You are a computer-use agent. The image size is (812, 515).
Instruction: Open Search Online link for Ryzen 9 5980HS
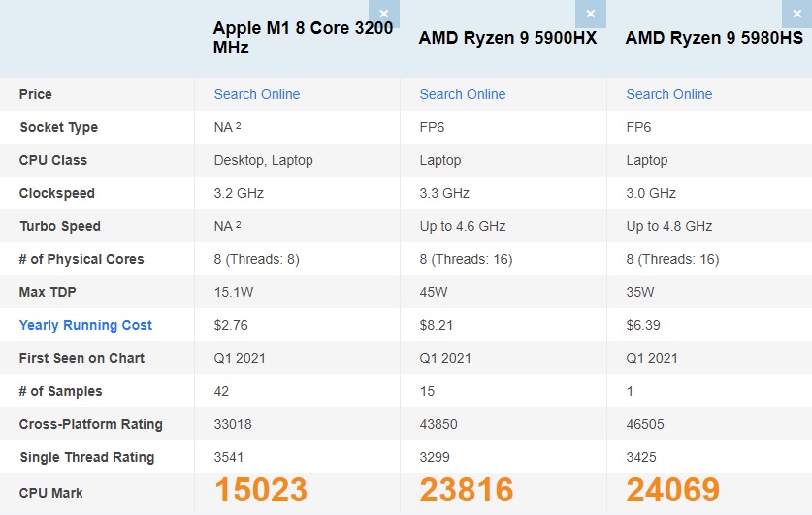point(669,94)
